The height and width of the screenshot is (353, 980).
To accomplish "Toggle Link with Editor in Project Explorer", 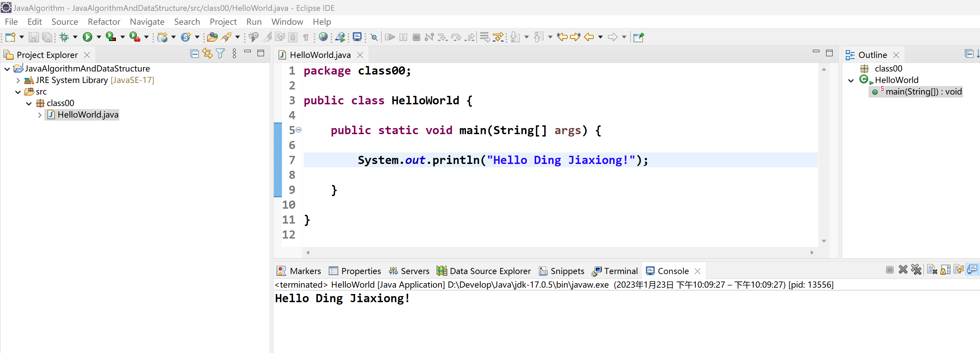I will pos(207,54).
